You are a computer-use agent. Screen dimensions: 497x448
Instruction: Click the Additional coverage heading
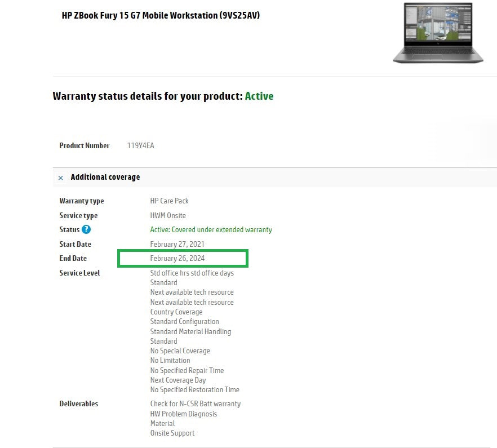pyautogui.click(x=105, y=177)
